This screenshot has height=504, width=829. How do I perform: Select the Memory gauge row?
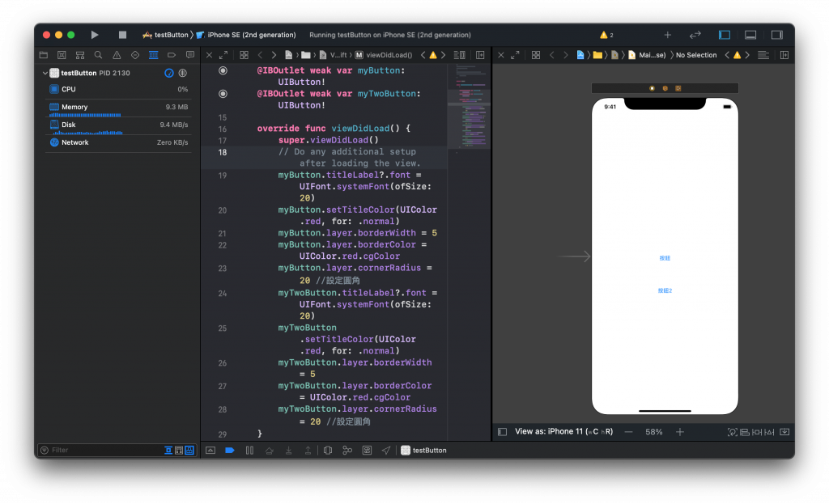click(118, 108)
